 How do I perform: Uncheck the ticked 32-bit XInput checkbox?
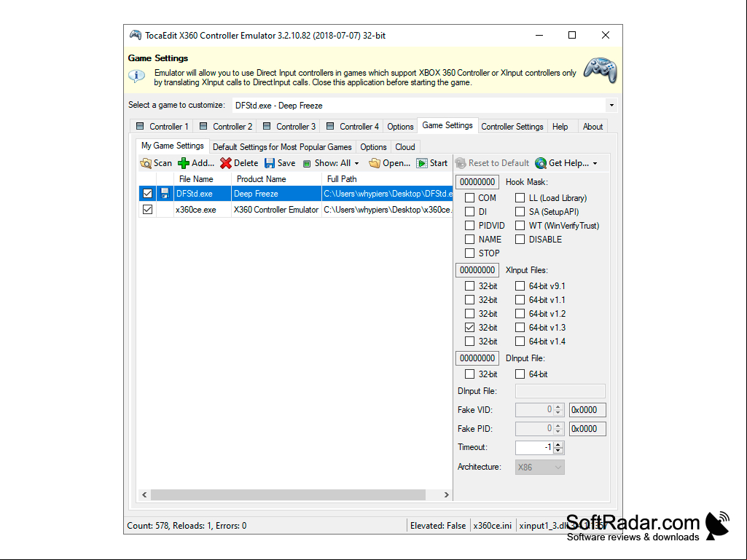(470, 327)
